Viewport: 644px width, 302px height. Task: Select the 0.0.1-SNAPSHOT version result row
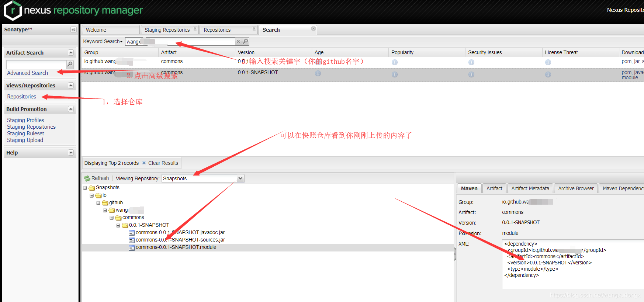[x=363, y=75]
